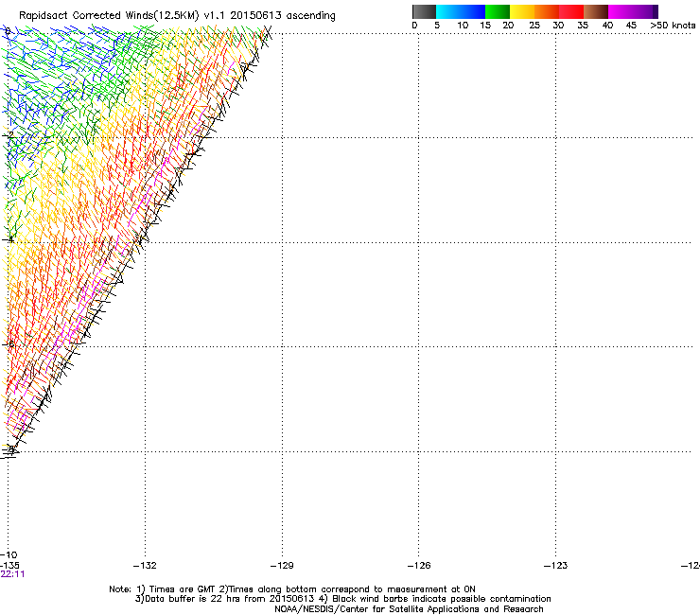Click longitude label '-129'

282,566
